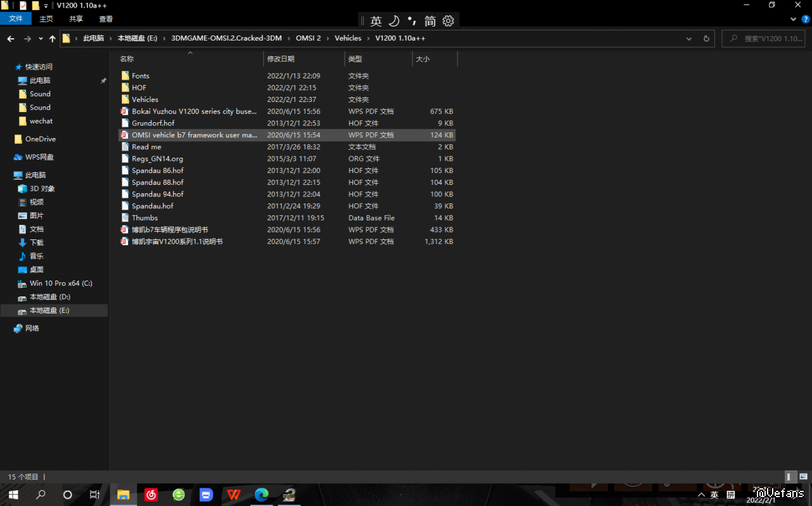
Task: Open Task View on the taskbar
Action: pyautogui.click(x=94, y=495)
